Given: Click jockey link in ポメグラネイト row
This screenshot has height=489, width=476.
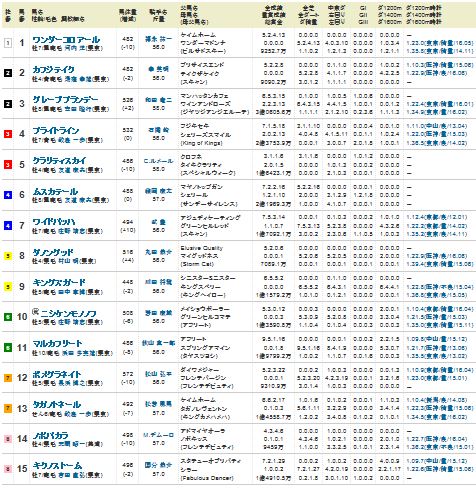Looking at the screenshot, I should (158, 374).
